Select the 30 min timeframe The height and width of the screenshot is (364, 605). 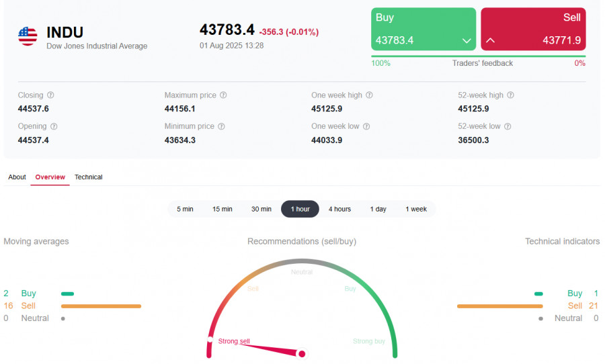coord(261,209)
